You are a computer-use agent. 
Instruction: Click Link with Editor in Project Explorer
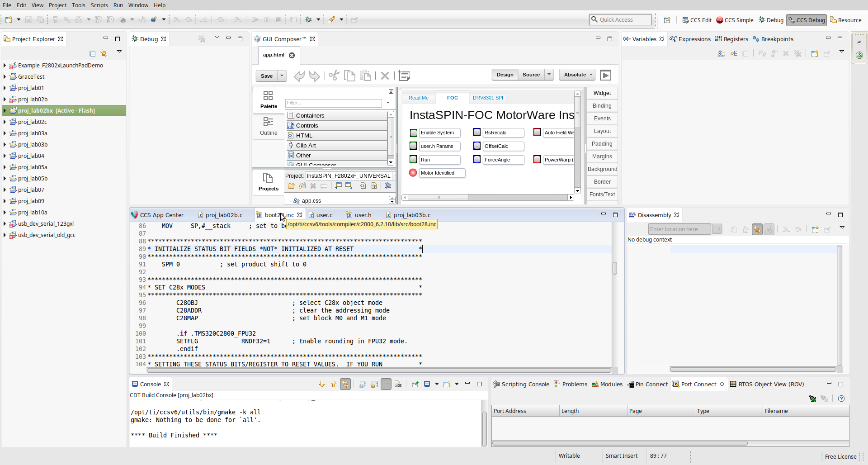point(104,53)
